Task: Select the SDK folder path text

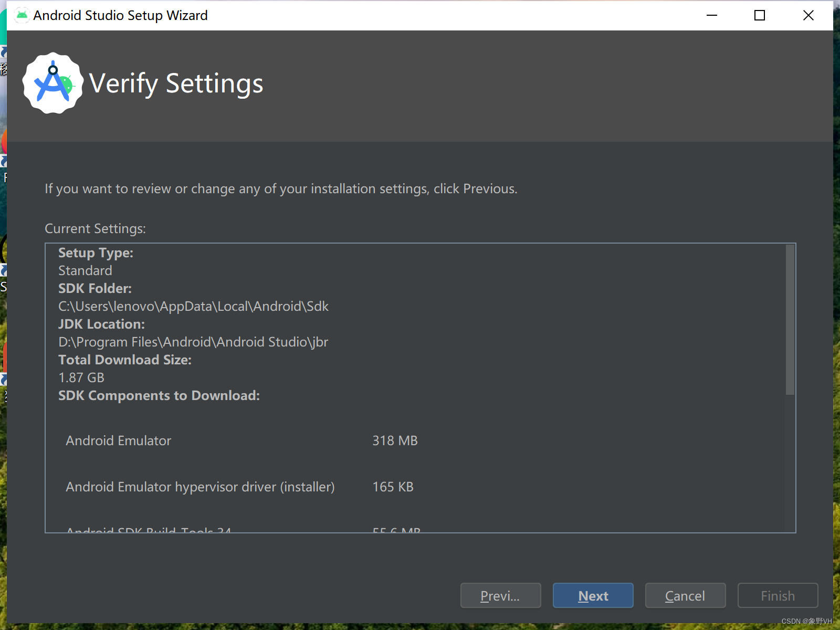Action: click(193, 306)
